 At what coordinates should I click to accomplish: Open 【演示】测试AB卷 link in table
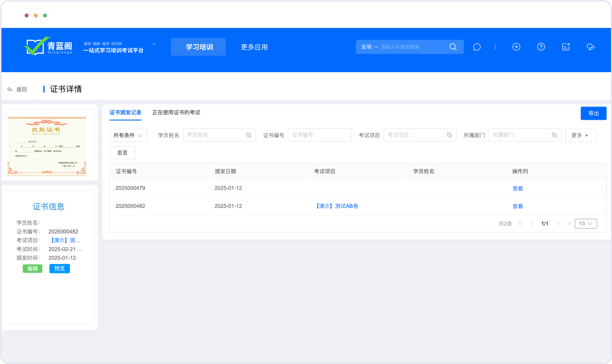(336, 206)
